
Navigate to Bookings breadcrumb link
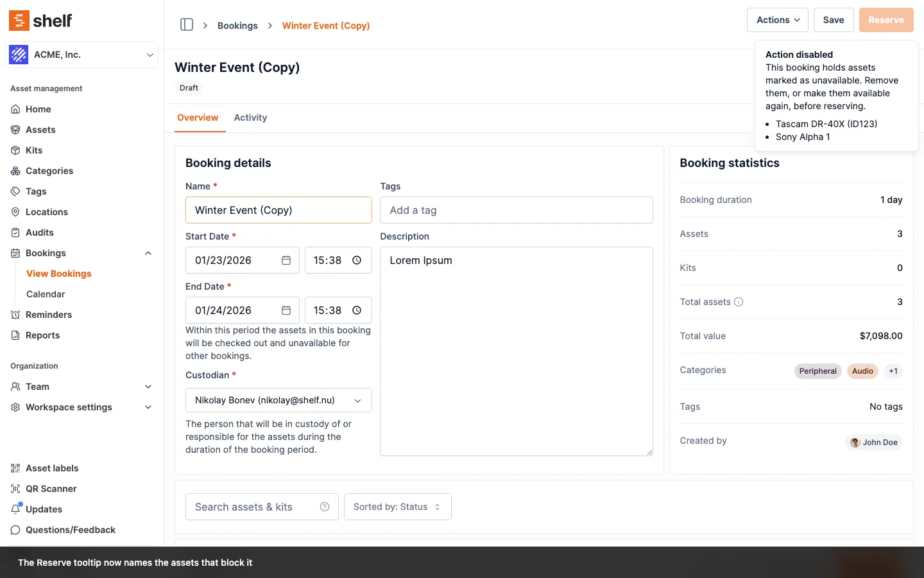click(237, 26)
